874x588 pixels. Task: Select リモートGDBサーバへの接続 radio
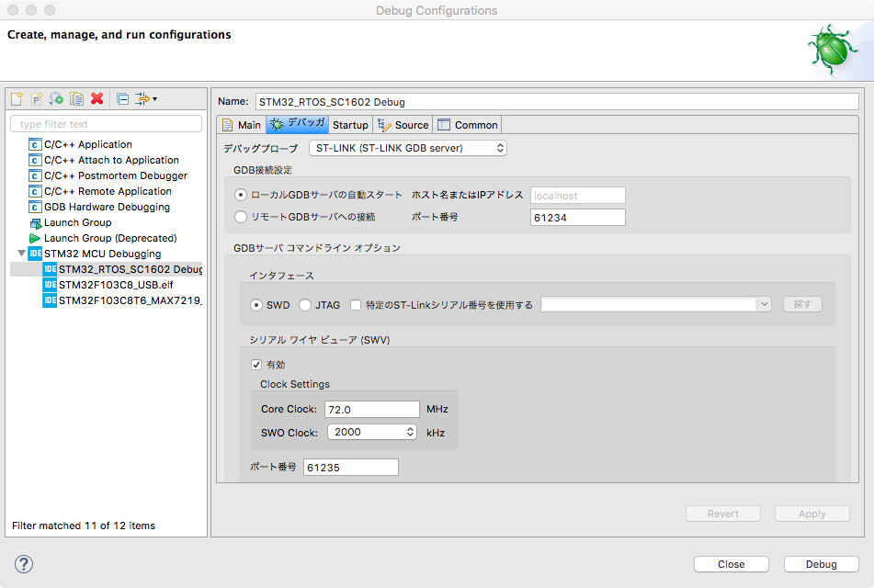coord(241,217)
